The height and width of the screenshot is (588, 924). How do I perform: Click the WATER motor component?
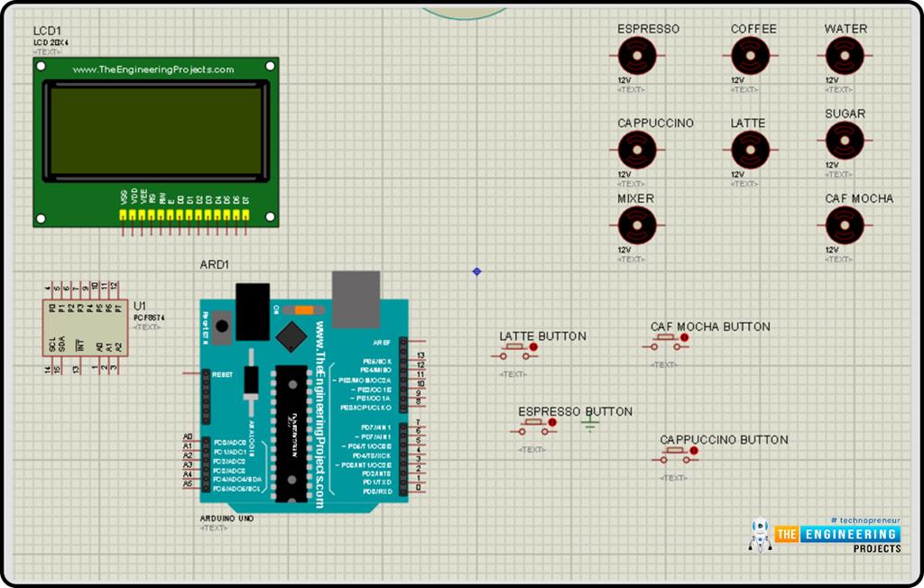point(843,57)
